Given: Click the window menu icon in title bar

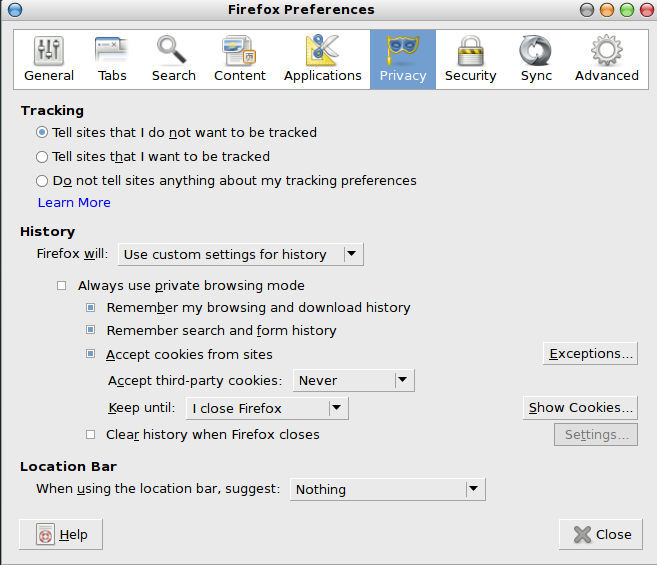Looking at the screenshot, I should pos(15,9).
